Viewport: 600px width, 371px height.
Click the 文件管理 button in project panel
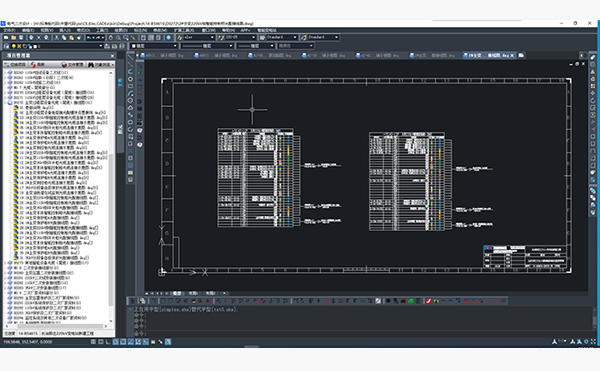click(x=73, y=65)
